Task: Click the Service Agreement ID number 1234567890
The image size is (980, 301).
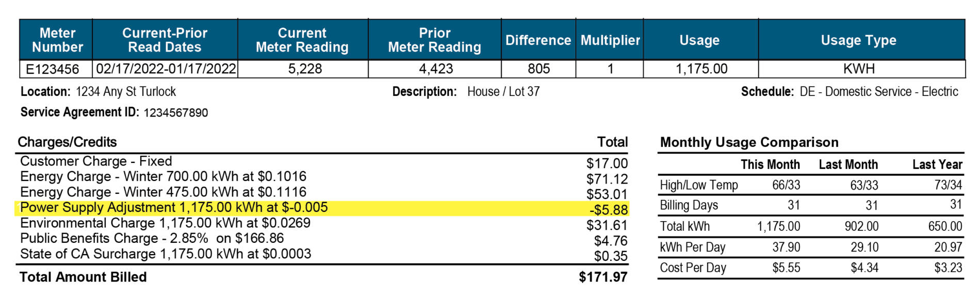Action: [175, 113]
